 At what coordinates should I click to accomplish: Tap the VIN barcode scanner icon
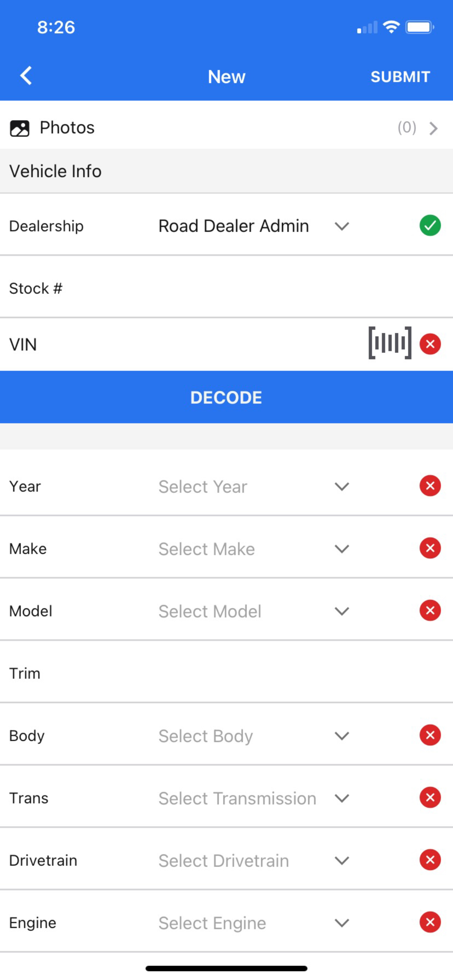tap(390, 343)
